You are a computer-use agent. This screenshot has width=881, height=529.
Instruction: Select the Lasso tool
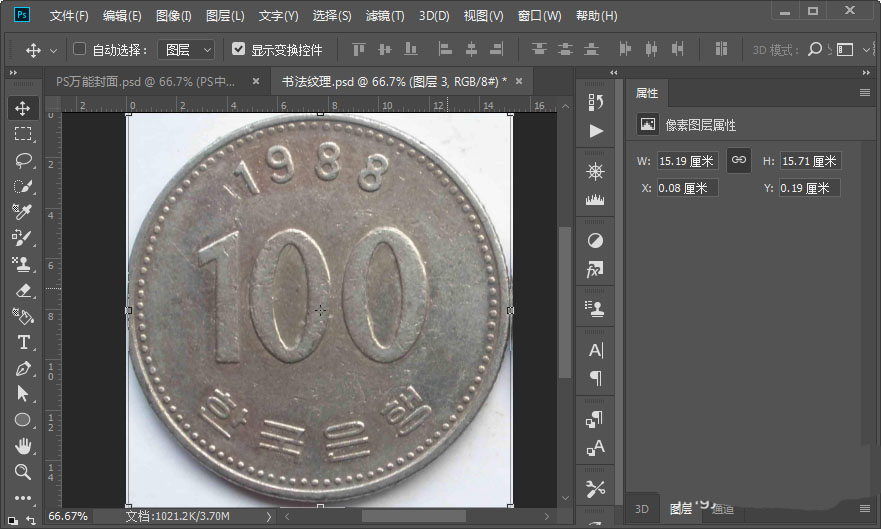tap(23, 160)
